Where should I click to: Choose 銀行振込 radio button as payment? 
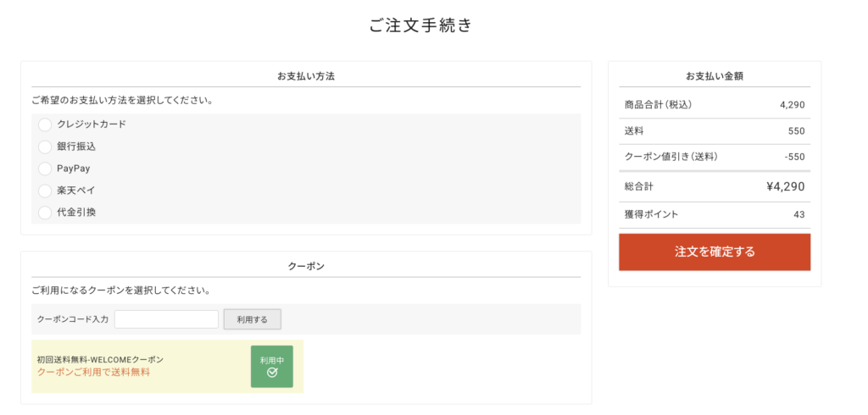pyautogui.click(x=46, y=147)
